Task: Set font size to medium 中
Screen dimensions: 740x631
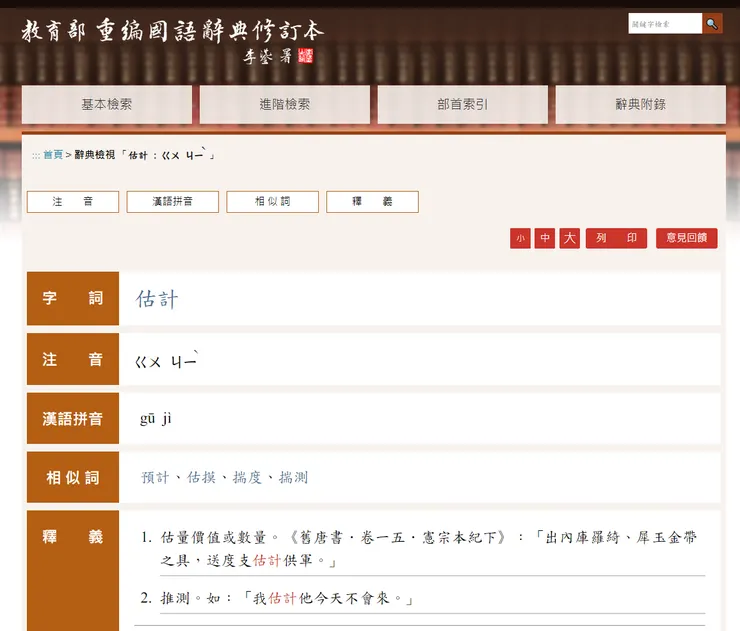Action: point(545,238)
